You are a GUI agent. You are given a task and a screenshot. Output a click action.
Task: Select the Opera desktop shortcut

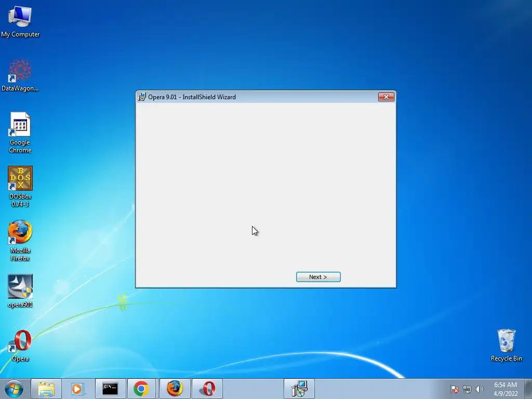(20, 345)
